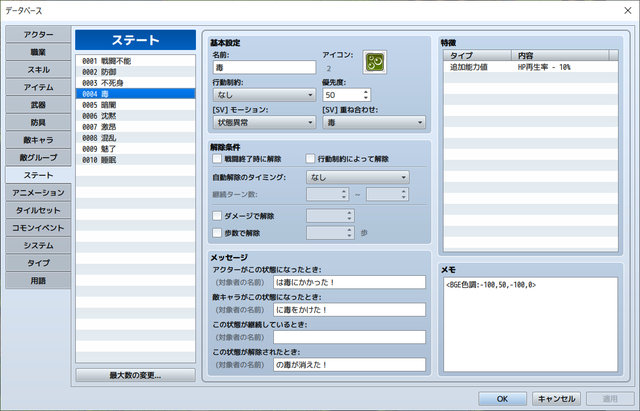Select state 0010 睡眠

136,160
